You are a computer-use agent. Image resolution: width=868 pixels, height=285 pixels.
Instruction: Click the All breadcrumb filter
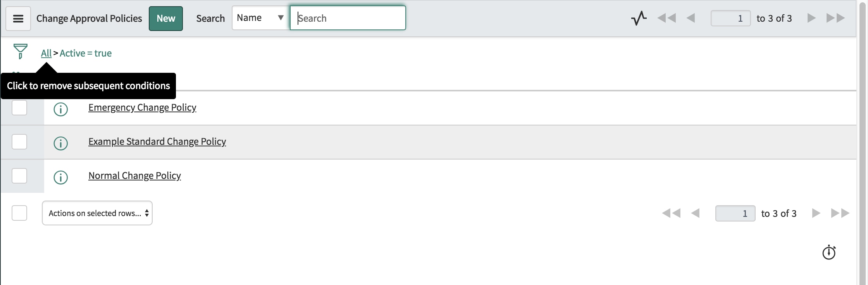point(46,53)
